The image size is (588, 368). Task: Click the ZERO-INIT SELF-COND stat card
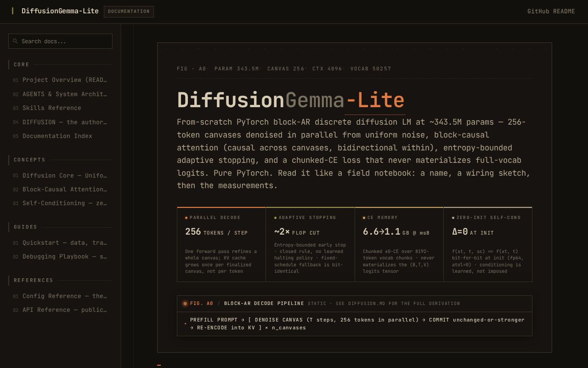(x=488, y=244)
